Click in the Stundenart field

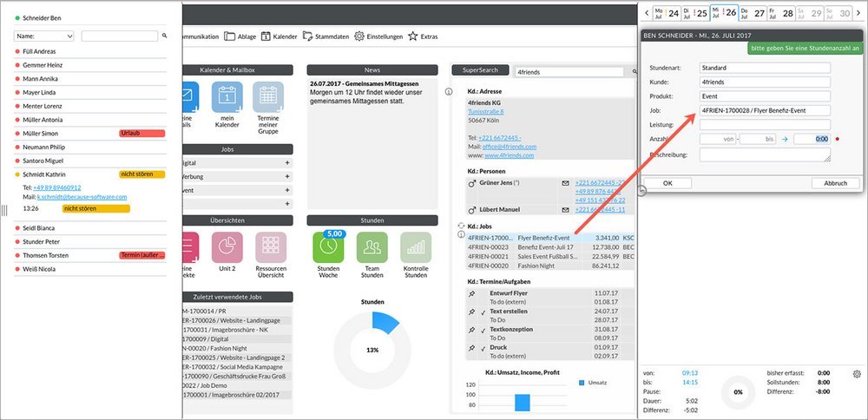pyautogui.click(x=765, y=68)
